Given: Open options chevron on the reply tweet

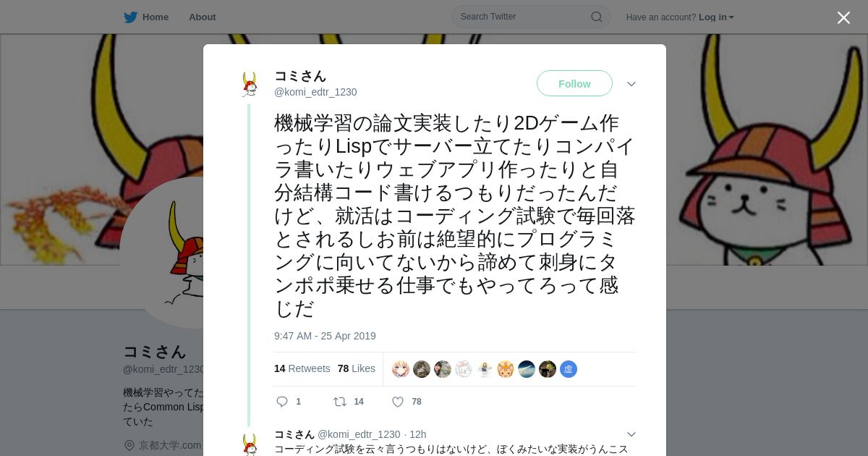Looking at the screenshot, I should [x=631, y=434].
